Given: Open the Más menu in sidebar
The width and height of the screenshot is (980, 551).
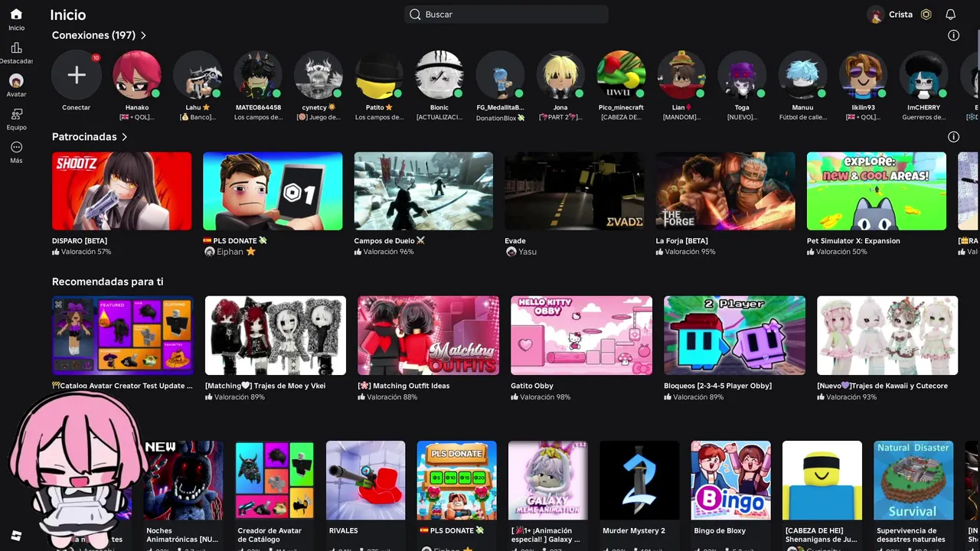Looking at the screenshot, I should point(16,152).
